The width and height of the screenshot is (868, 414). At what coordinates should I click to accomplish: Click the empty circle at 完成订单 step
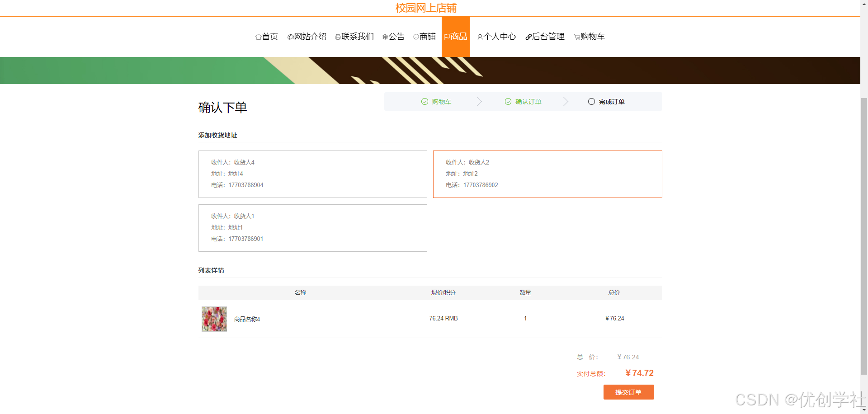[x=591, y=101]
